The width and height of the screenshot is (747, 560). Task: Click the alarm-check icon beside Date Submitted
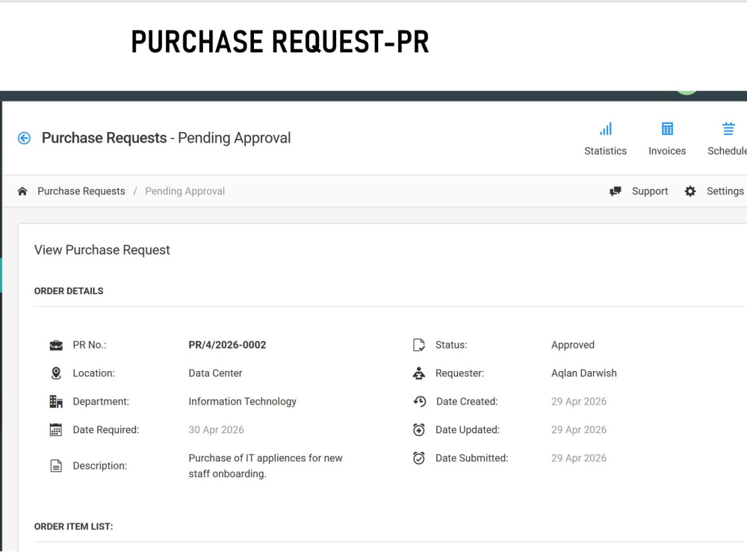click(419, 458)
